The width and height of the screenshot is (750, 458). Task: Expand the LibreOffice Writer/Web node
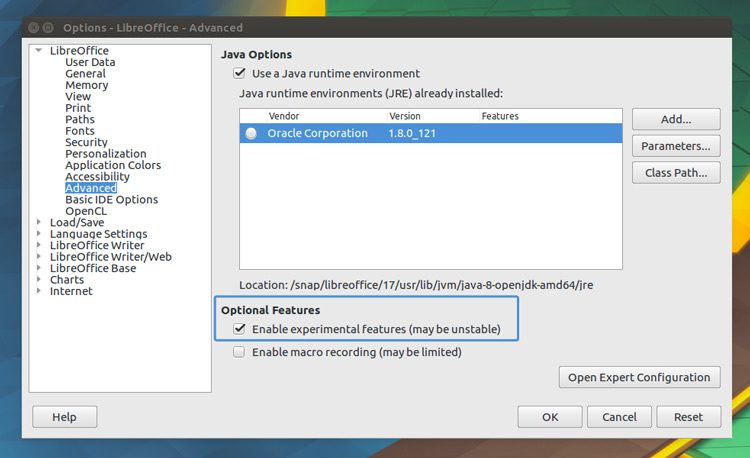pyautogui.click(x=39, y=256)
